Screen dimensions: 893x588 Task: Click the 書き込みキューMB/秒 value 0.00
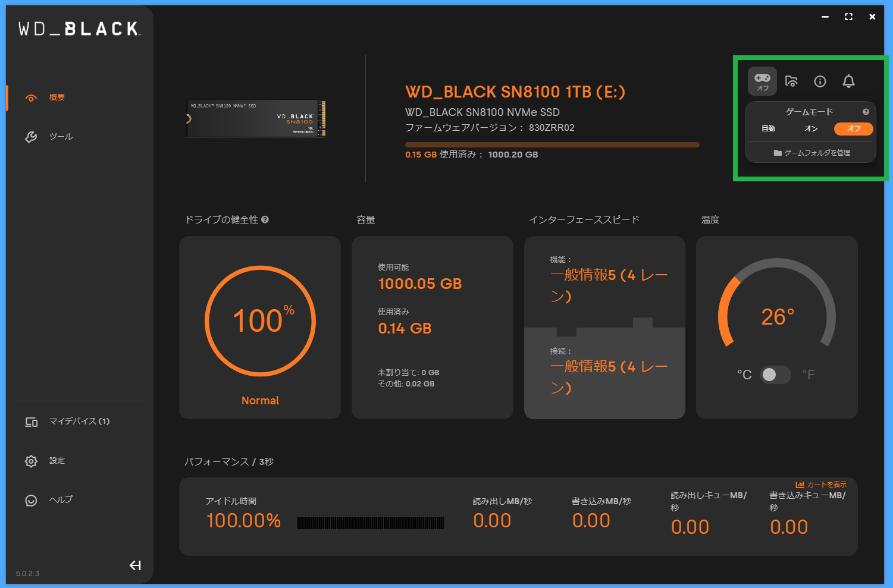coord(789,527)
